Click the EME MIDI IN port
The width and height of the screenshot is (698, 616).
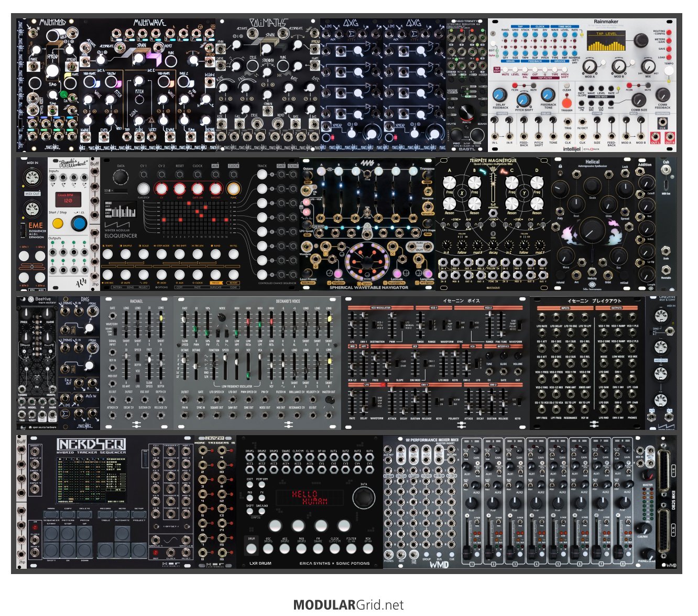[x=32, y=178]
